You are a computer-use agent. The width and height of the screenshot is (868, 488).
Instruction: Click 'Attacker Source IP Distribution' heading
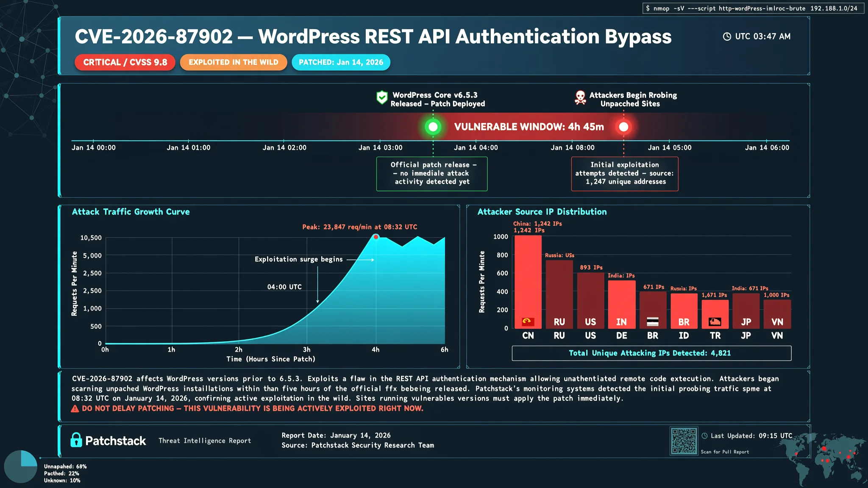click(x=542, y=212)
